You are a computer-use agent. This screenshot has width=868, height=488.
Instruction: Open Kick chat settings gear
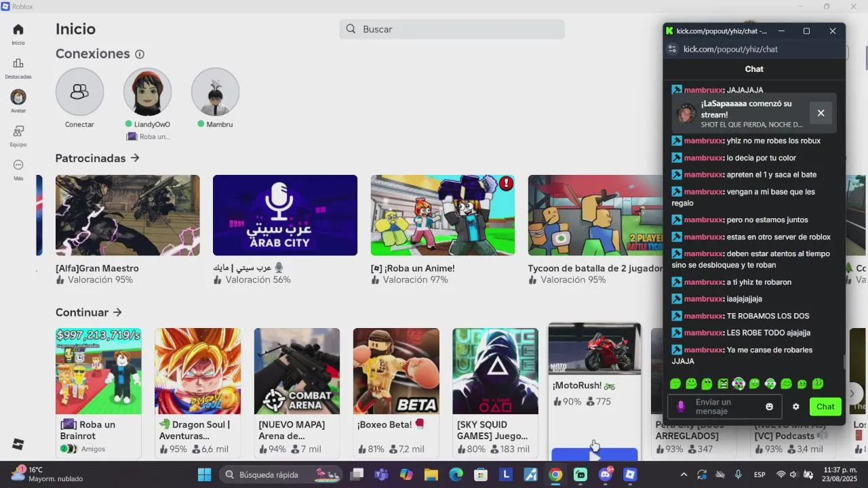coord(795,407)
